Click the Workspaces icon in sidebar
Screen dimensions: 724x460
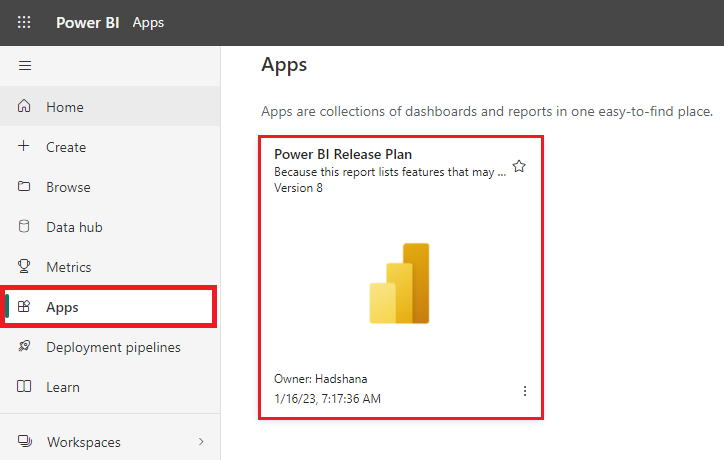pyautogui.click(x=25, y=441)
